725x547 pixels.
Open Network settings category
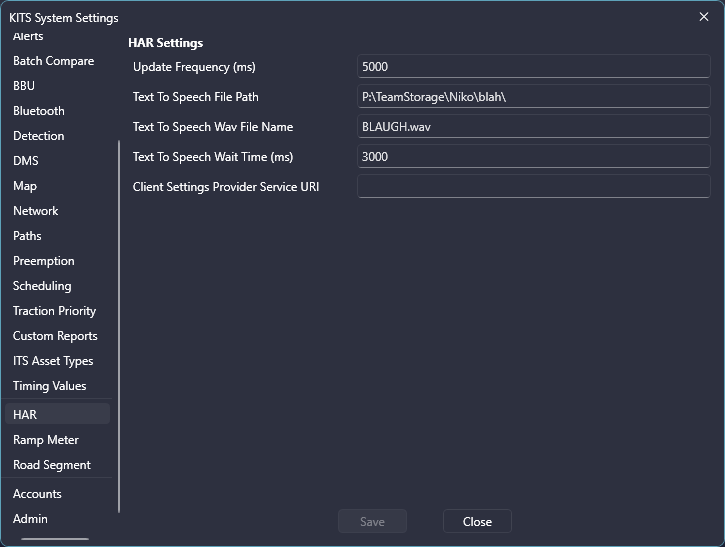(x=36, y=211)
